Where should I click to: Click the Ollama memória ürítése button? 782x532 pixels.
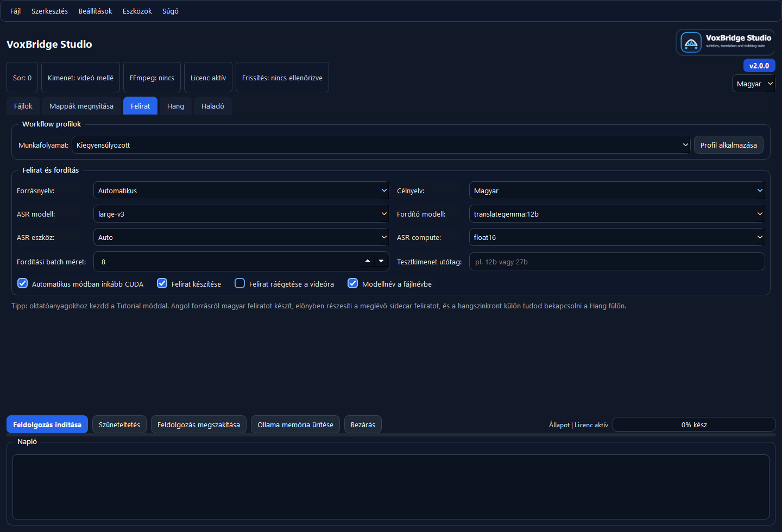coord(295,425)
